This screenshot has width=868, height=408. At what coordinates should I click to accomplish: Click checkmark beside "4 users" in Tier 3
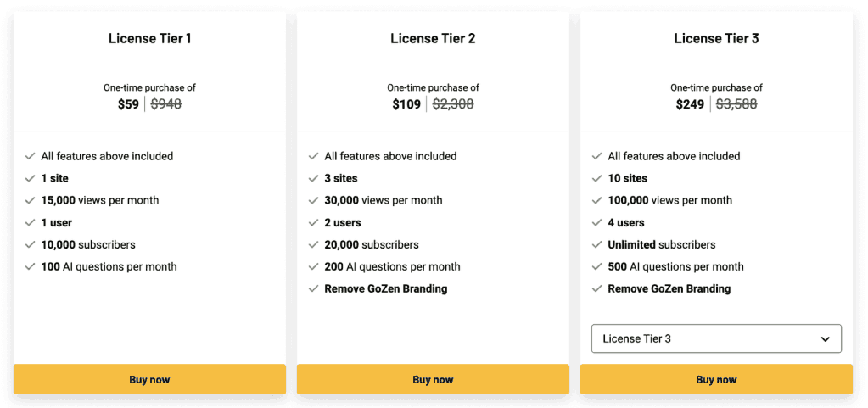596,223
